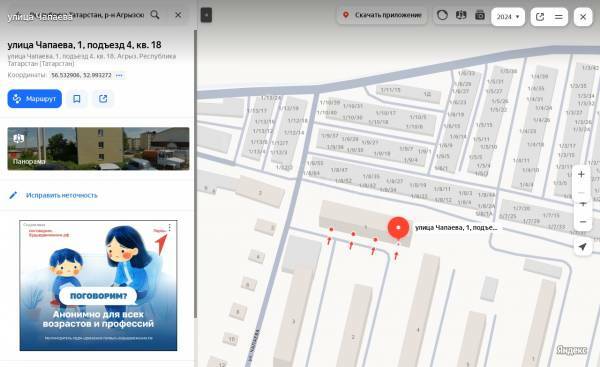Zoom out with the minus button
Viewport: 600px width, 367px height.
(582, 222)
